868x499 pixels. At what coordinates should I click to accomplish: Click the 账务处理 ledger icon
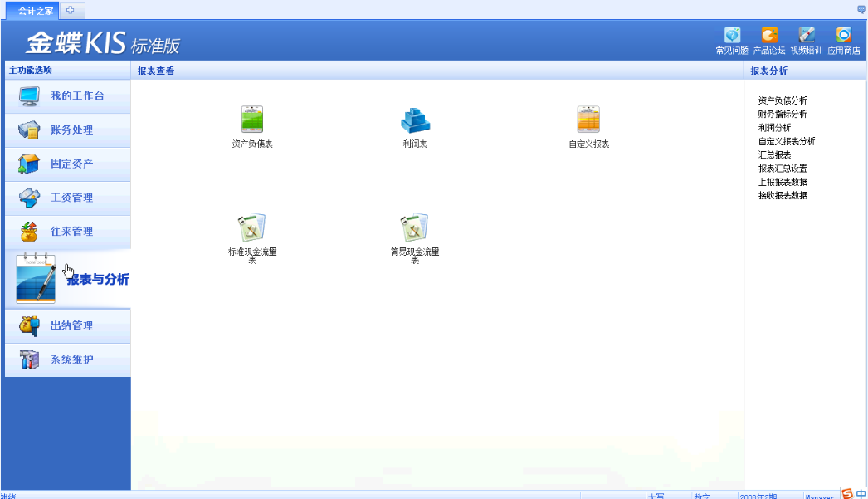(29, 130)
